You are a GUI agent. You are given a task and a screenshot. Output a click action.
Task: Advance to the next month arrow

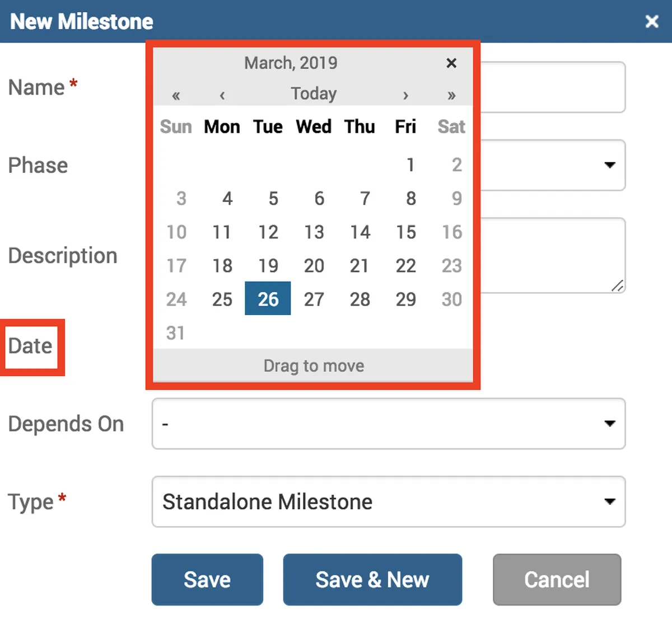405,95
